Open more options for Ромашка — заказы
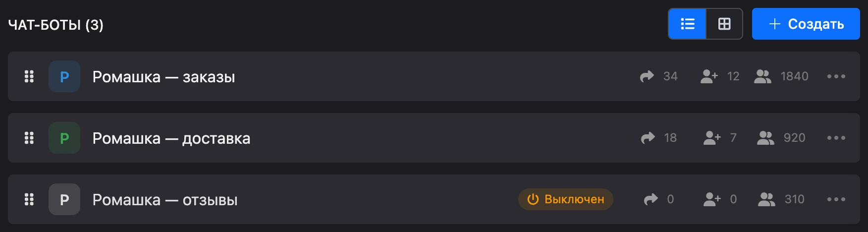Screen dimensions: 868x232 [x=836, y=76]
